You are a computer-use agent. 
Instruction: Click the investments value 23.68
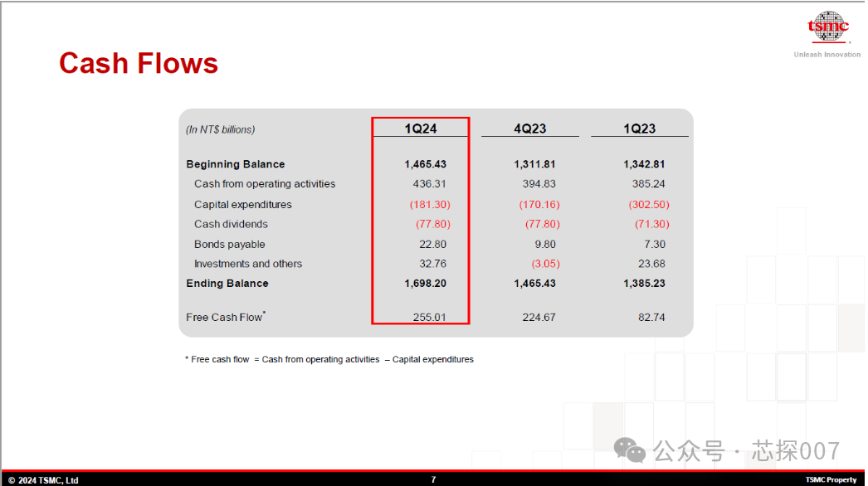coord(651,264)
